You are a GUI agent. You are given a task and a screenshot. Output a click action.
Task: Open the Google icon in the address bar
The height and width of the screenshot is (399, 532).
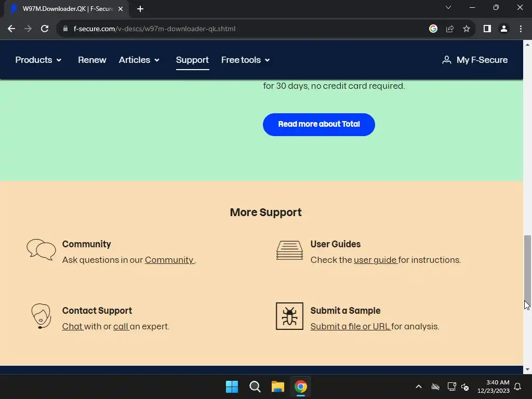(433, 29)
